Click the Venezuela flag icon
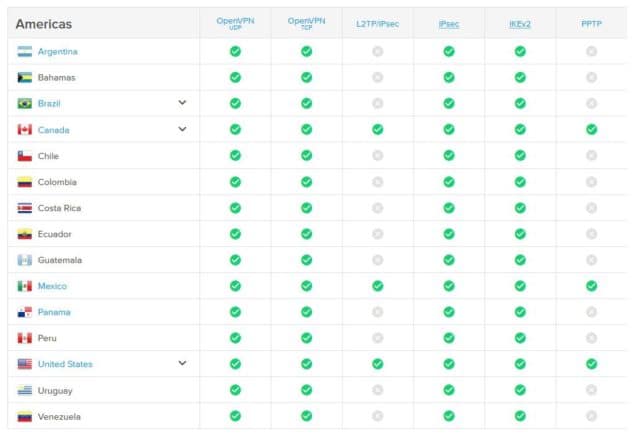Viewport: 640px width, 437px height. coord(24,417)
